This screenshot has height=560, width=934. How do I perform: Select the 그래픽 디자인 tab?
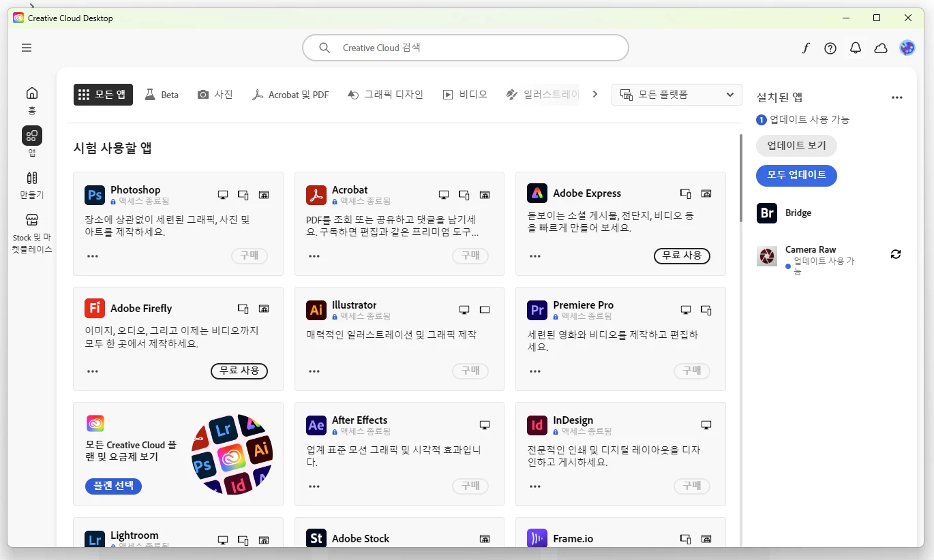(385, 95)
